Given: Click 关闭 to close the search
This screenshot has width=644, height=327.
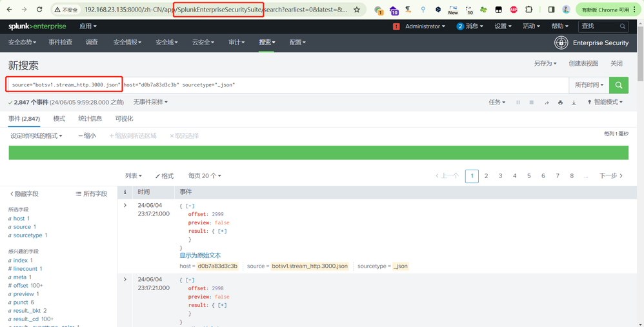Looking at the screenshot, I should tap(616, 64).
